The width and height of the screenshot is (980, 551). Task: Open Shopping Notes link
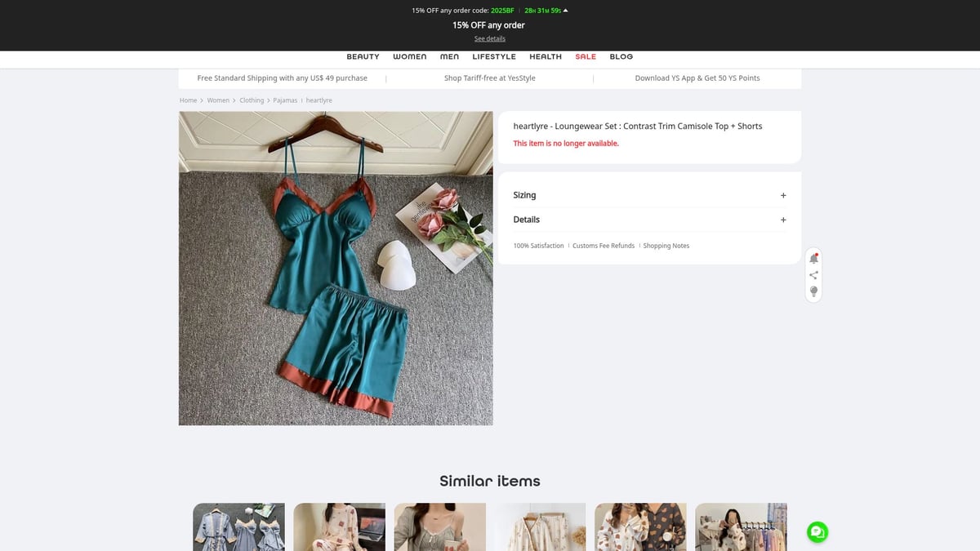pyautogui.click(x=666, y=246)
